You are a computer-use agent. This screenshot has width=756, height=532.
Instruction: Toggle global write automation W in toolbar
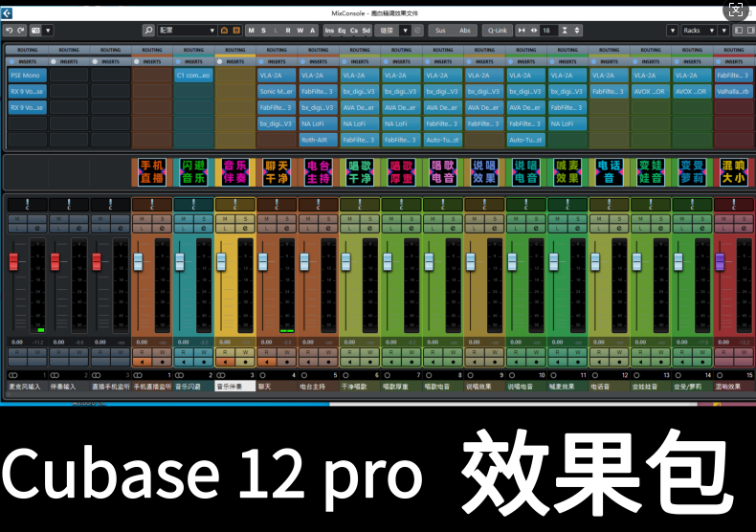click(x=300, y=31)
